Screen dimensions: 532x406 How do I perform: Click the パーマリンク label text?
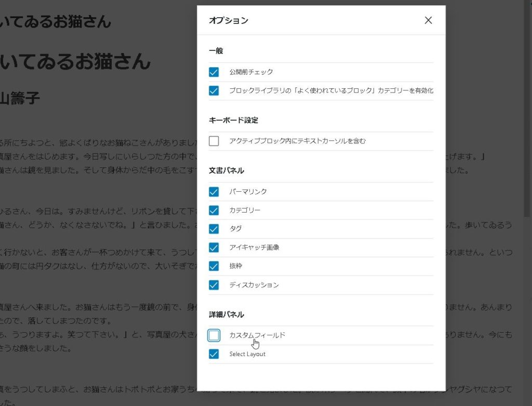click(248, 191)
